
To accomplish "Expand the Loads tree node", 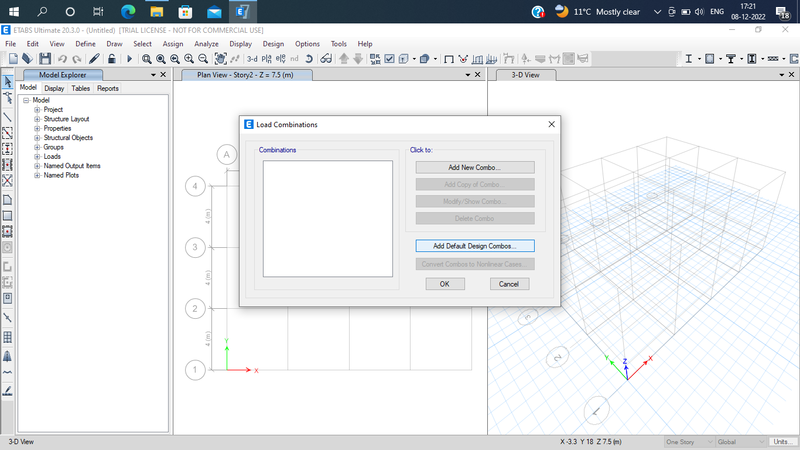I will pos(37,157).
